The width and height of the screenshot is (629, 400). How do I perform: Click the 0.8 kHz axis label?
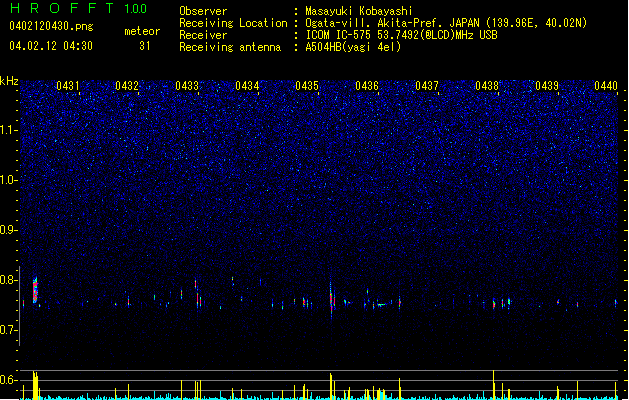9,280
